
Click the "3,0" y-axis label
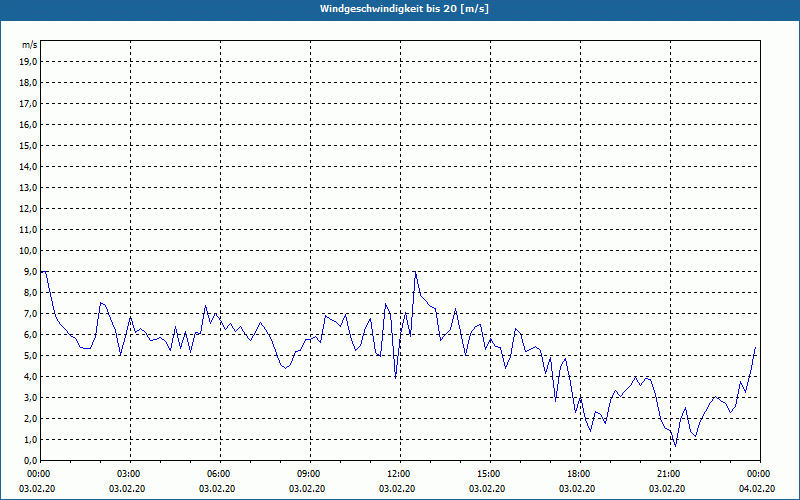(x=30, y=397)
